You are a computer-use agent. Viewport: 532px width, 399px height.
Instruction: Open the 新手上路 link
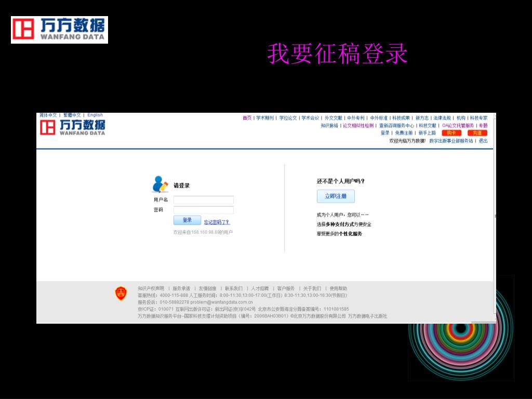point(427,133)
